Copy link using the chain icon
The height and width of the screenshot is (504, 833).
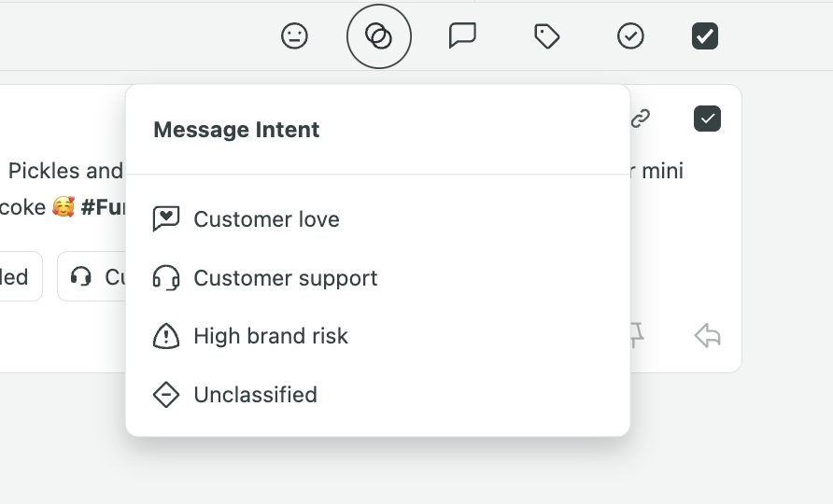[x=640, y=119]
